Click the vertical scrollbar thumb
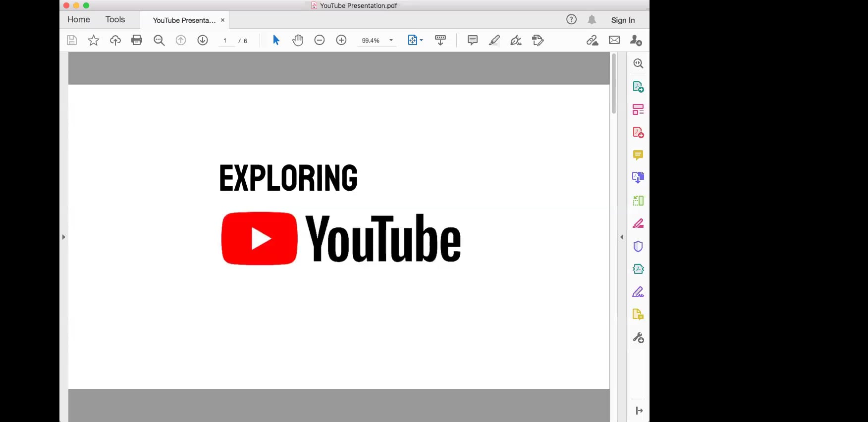 614,84
